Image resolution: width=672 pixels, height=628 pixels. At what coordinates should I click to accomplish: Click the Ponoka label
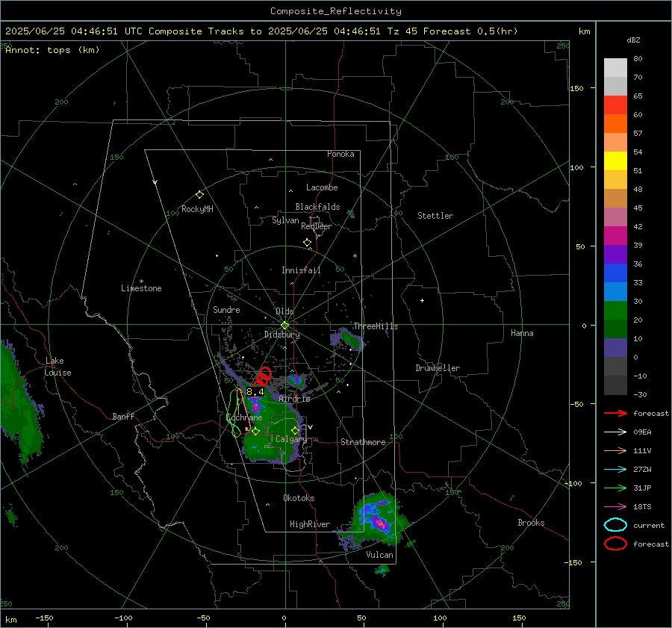point(340,154)
